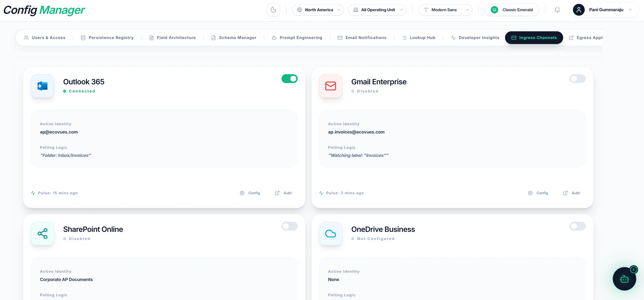Click the OneDrive Business cloud icon
Screen dimensions: 644x300
tap(330, 234)
